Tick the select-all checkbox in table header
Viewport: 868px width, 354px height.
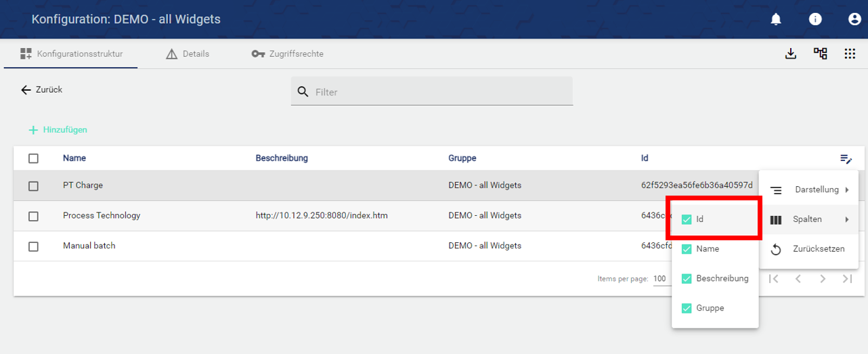click(x=33, y=158)
